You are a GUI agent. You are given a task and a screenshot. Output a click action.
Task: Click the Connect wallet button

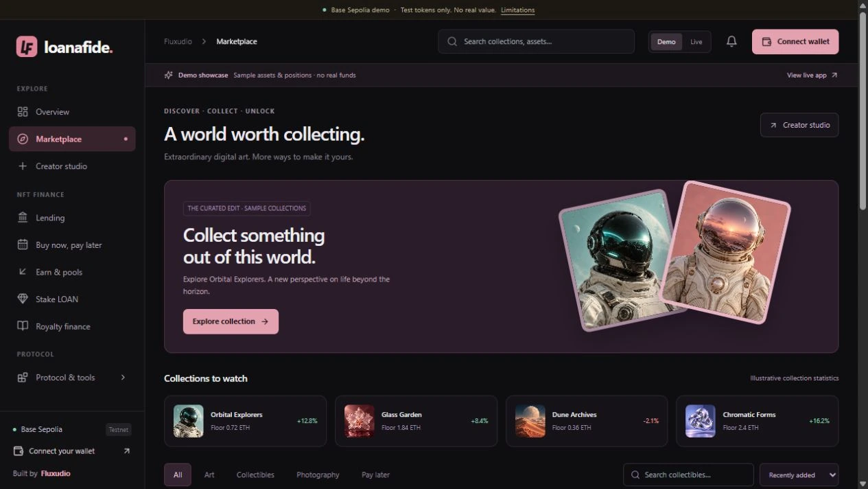(795, 42)
